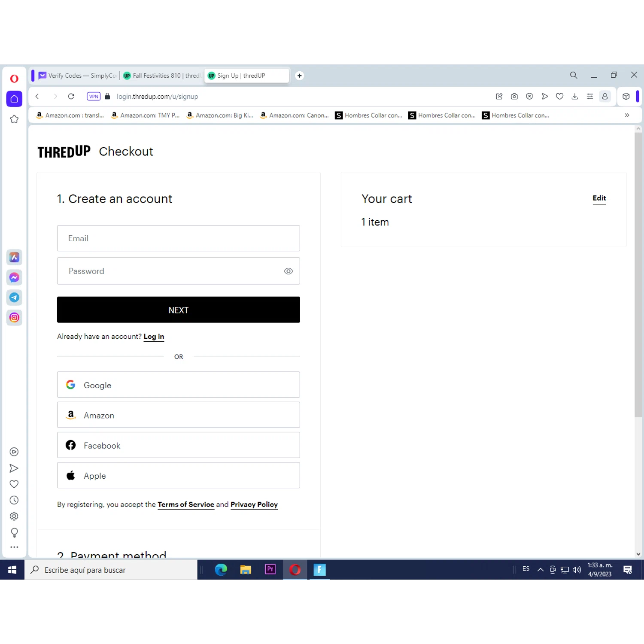
Task: Open the Aria AI sidebar icon
Action: coord(14,257)
